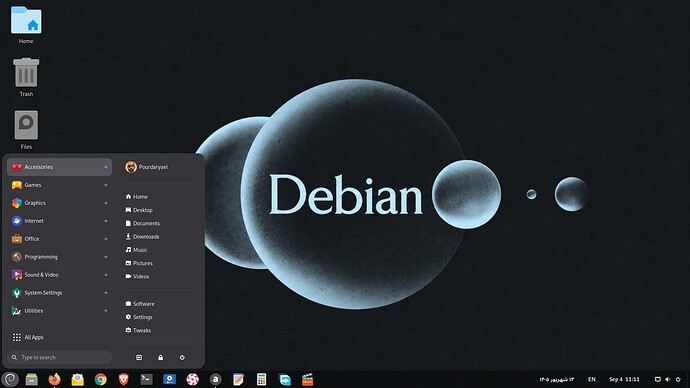Open the Debian swirl application menu button
Screen dimensions: 690x388
10,379
